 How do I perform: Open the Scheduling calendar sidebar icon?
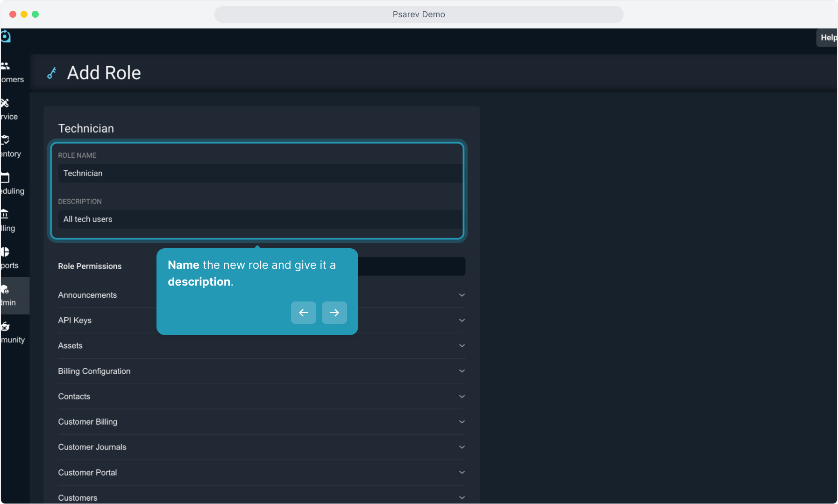pos(6,177)
